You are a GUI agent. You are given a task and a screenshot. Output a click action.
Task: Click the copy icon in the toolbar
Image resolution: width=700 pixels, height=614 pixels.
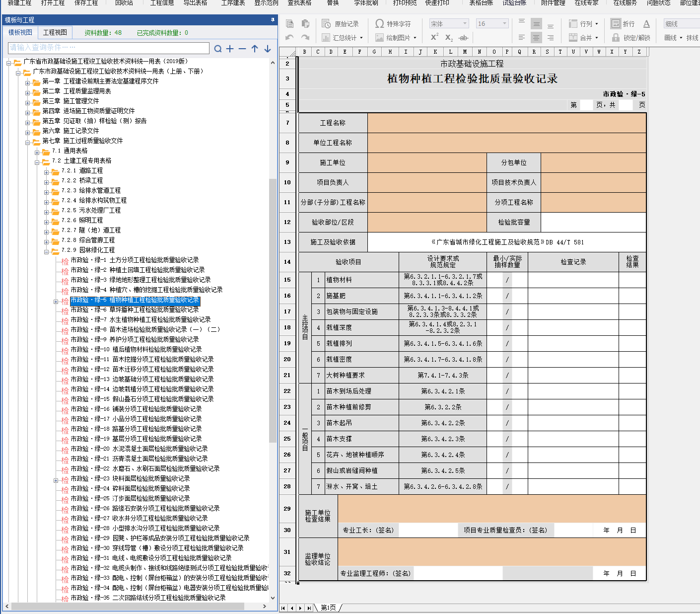(290, 24)
